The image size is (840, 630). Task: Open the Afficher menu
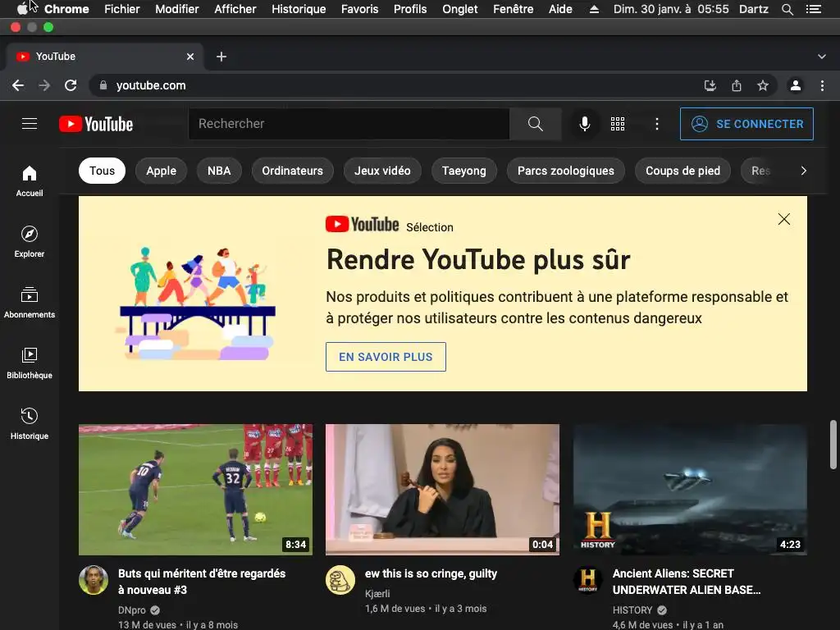click(x=235, y=9)
